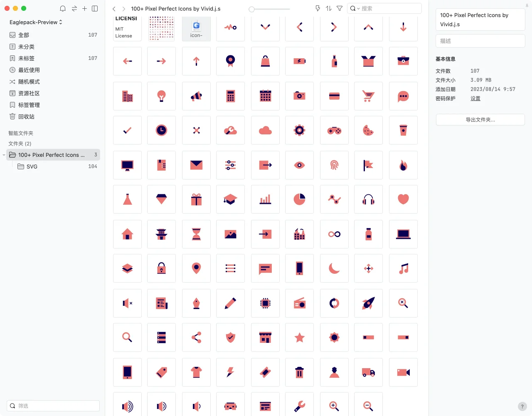Screen dimensions: 532x416
Task: Click the 描述 description input field
Action: [x=480, y=41]
